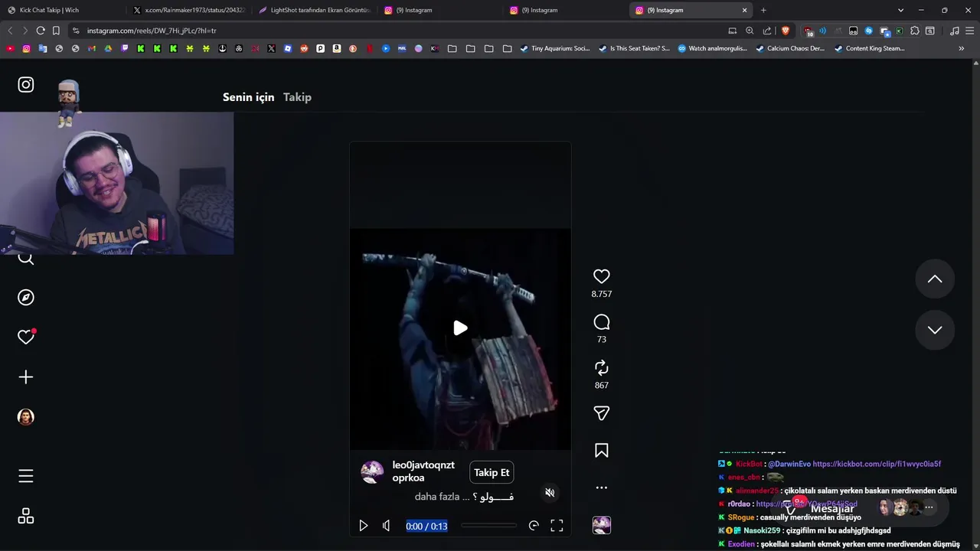Open the Instagram hamburger More menu
The image size is (980, 551).
coord(26,476)
